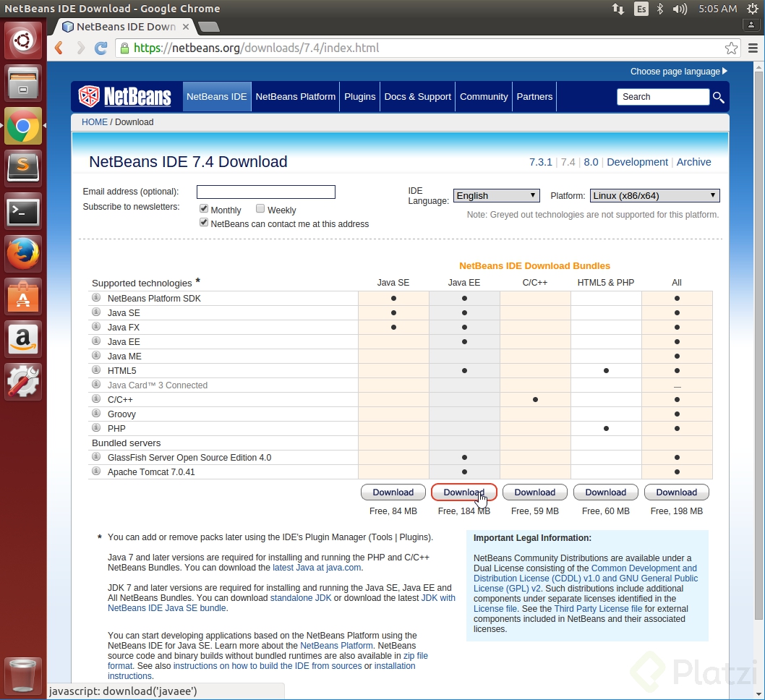Click the search magnifier icon on NetBeans site
765x700 pixels.
point(718,97)
